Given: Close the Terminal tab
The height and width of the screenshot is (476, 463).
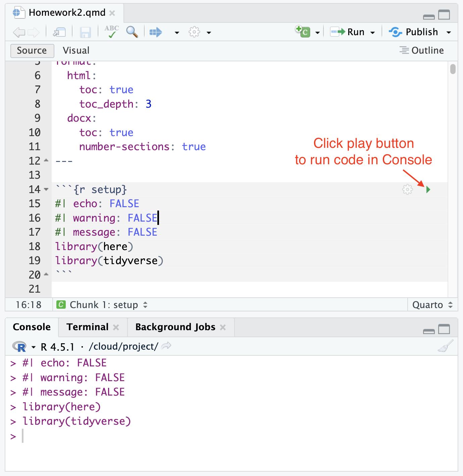Looking at the screenshot, I should coord(116,328).
